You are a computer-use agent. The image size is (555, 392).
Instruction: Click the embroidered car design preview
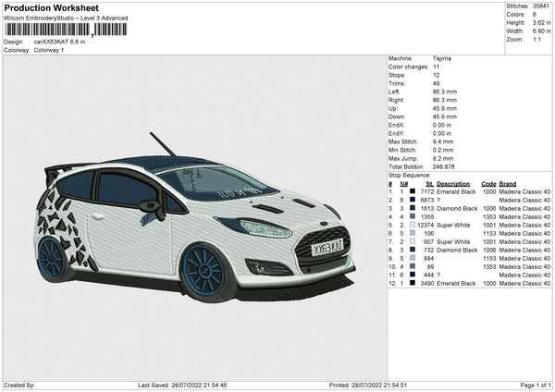194,217
